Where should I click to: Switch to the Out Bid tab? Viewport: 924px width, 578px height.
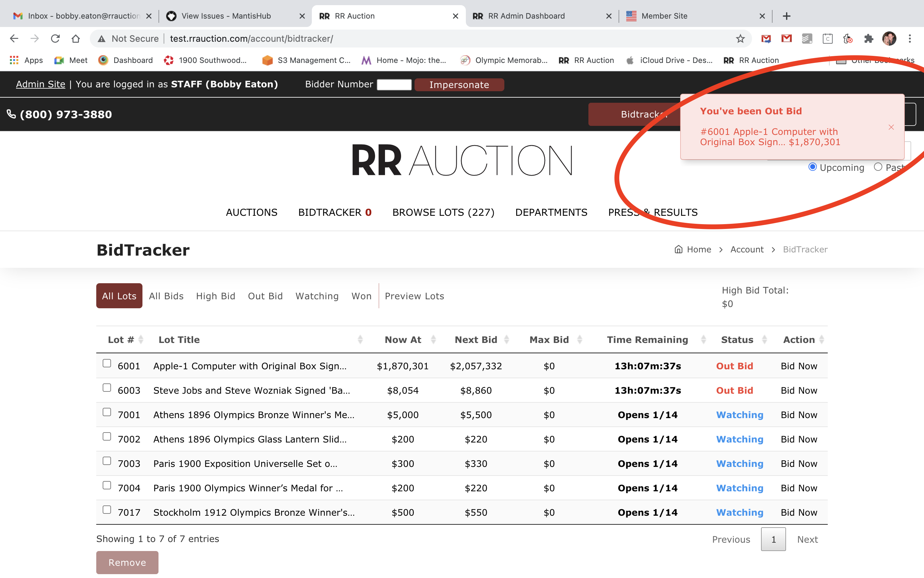point(265,296)
